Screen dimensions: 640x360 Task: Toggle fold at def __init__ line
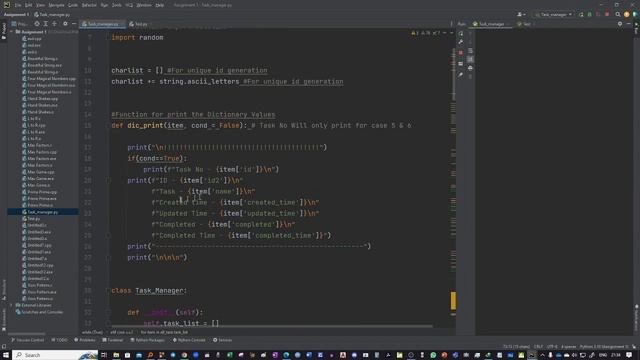(109, 312)
